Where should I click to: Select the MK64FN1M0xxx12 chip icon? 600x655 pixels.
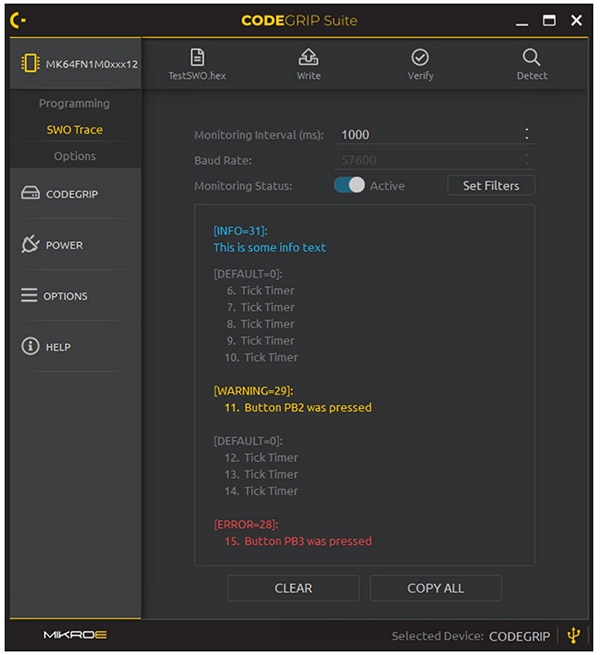[31, 64]
